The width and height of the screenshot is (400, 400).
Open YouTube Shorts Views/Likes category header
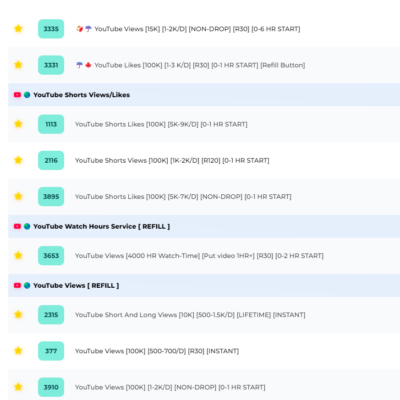pyautogui.click(x=204, y=95)
